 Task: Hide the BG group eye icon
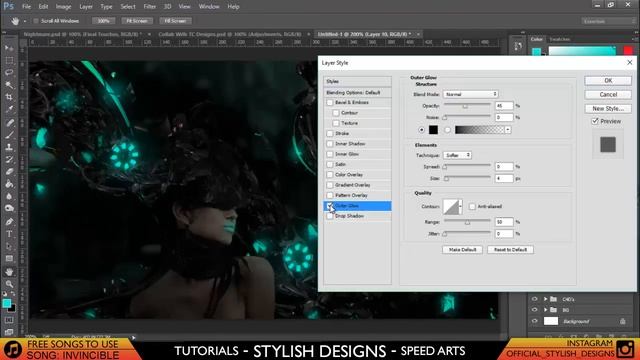[534, 310]
